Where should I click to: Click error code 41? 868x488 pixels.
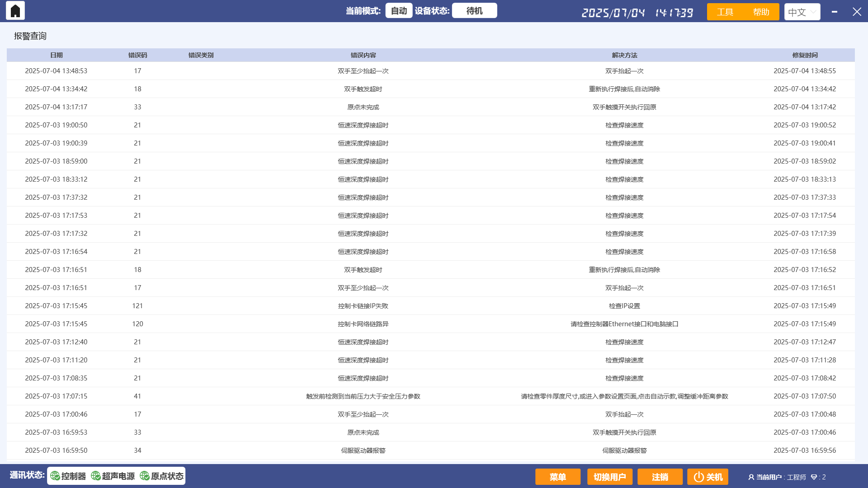pyautogui.click(x=137, y=396)
